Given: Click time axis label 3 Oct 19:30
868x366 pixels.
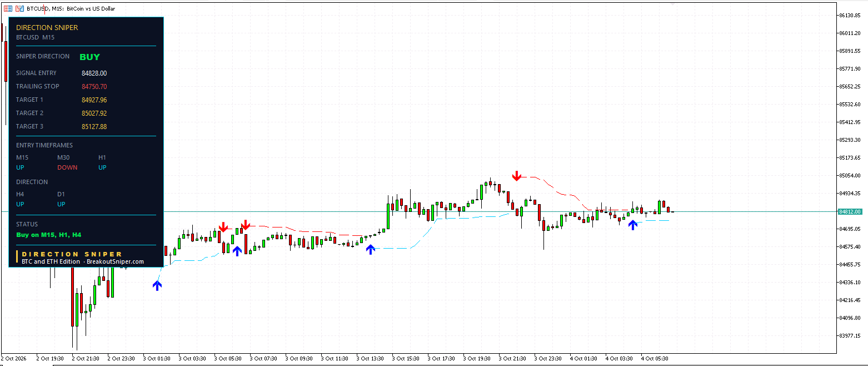Looking at the screenshot, I should [x=477, y=359].
